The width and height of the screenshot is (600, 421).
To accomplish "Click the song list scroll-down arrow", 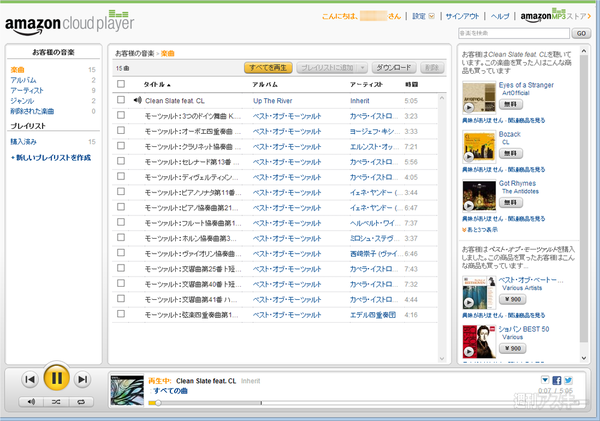I will pyautogui.click(x=442, y=359).
